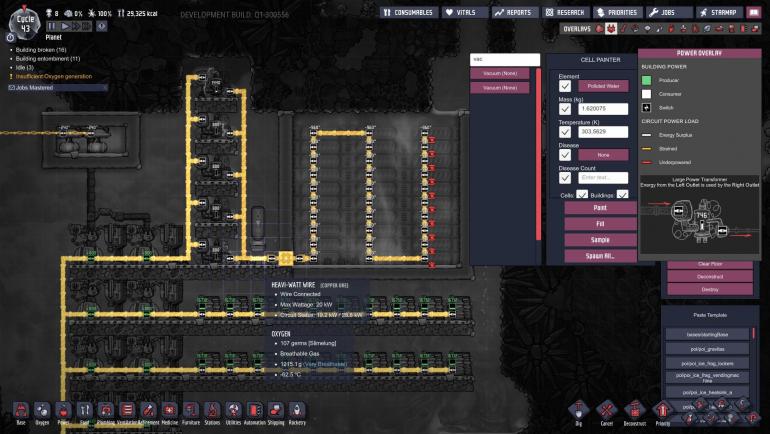Uncheck the Mass (kg) checkbox
Image resolution: width=770 pixels, height=434 pixels.
pos(566,109)
